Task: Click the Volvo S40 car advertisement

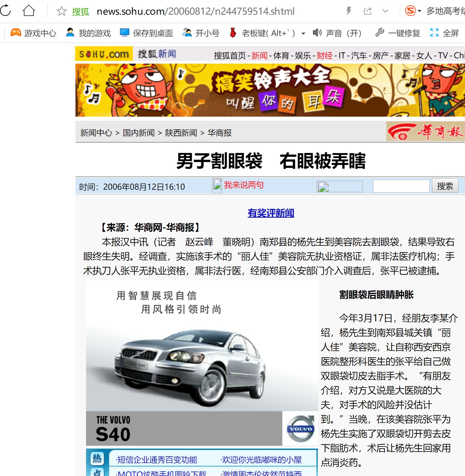Action: 202,363
